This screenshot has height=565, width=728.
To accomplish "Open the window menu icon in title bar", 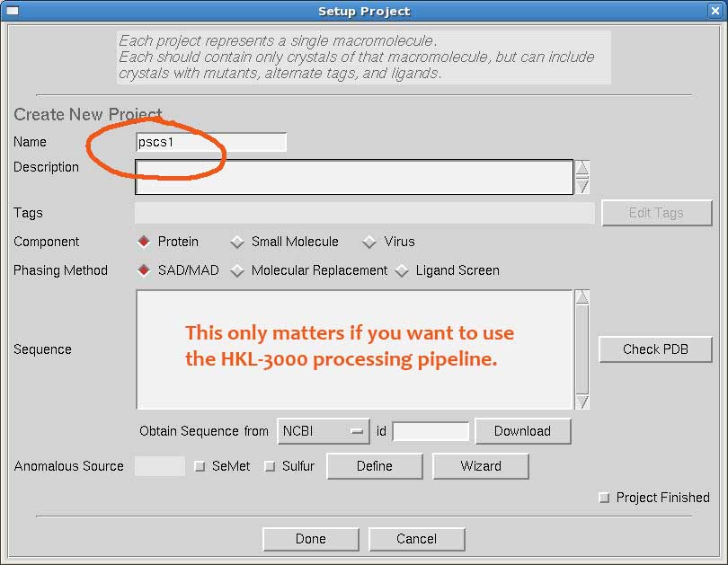I will (x=13, y=11).
